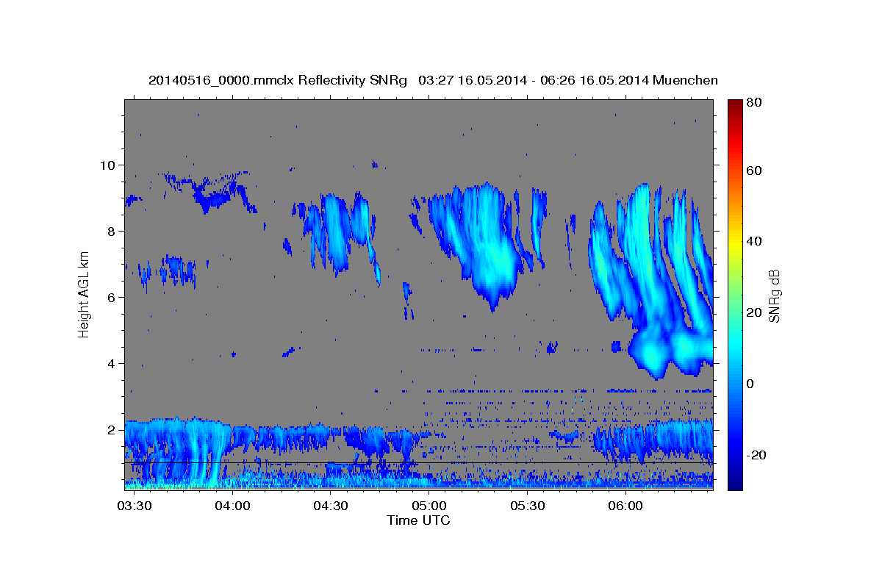
Task: Click the yellow band of the colorbar
Action: pos(735,243)
